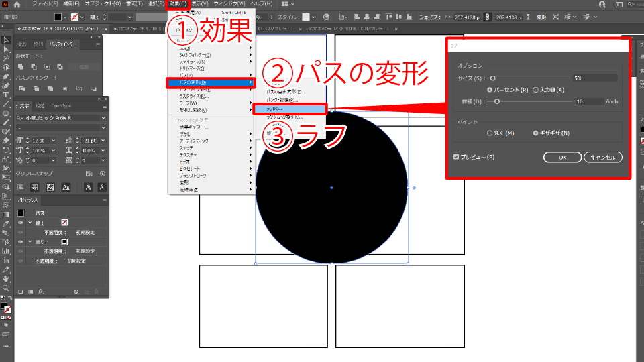Click the 変形 link in the control bar
The height and width of the screenshot is (362, 644).
tap(541, 17)
